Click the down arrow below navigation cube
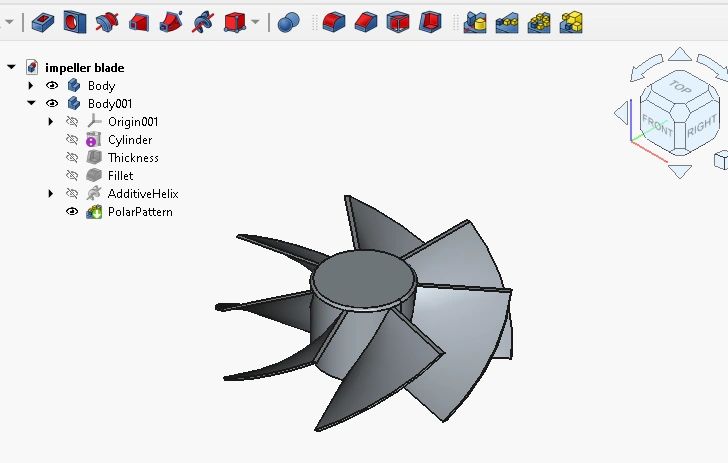The width and height of the screenshot is (728, 463). coord(680,171)
